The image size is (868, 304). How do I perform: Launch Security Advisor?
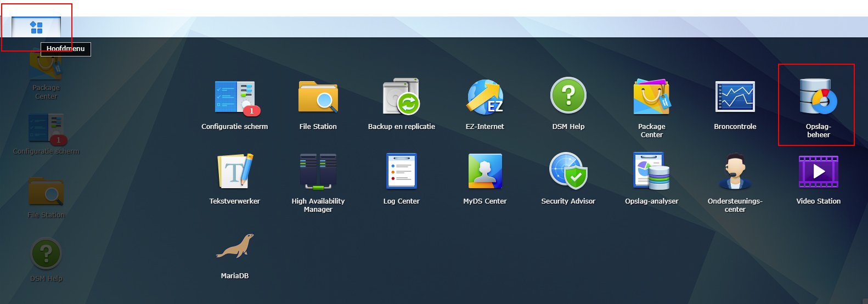[x=568, y=179]
